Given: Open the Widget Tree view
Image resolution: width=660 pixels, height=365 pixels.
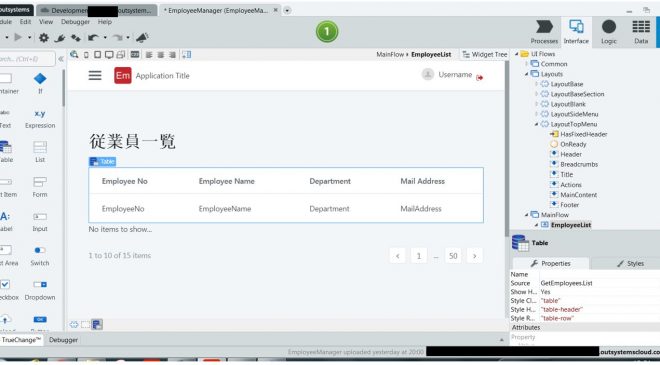Looking at the screenshot, I should (x=484, y=54).
